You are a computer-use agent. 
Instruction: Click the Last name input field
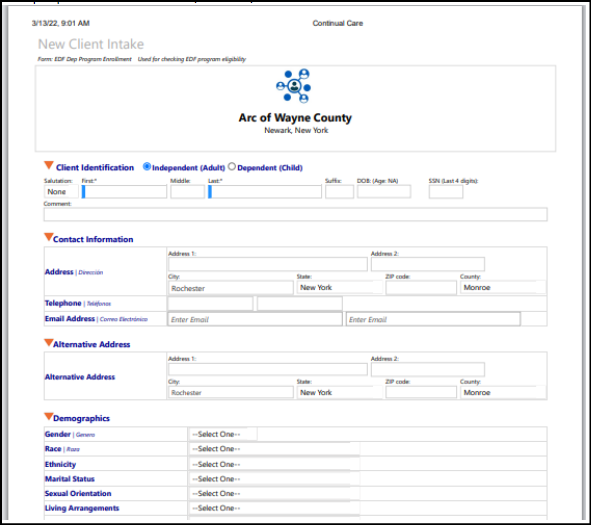(265, 192)
